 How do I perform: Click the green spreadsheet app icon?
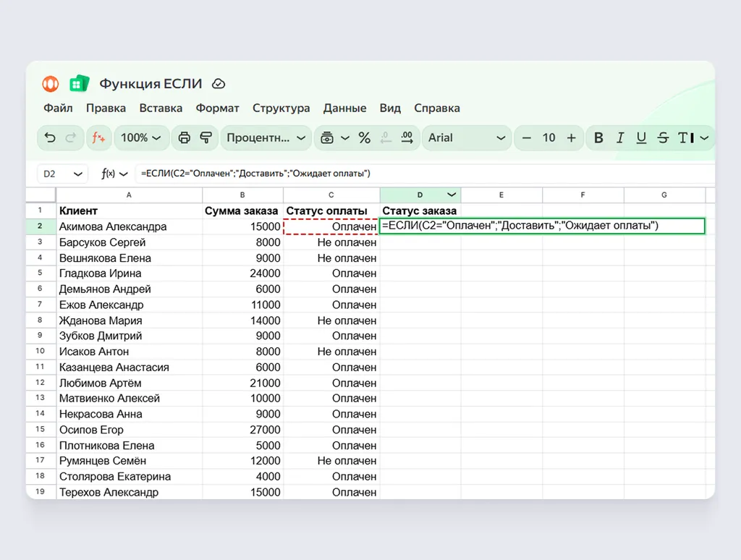(x=80, y=84)
